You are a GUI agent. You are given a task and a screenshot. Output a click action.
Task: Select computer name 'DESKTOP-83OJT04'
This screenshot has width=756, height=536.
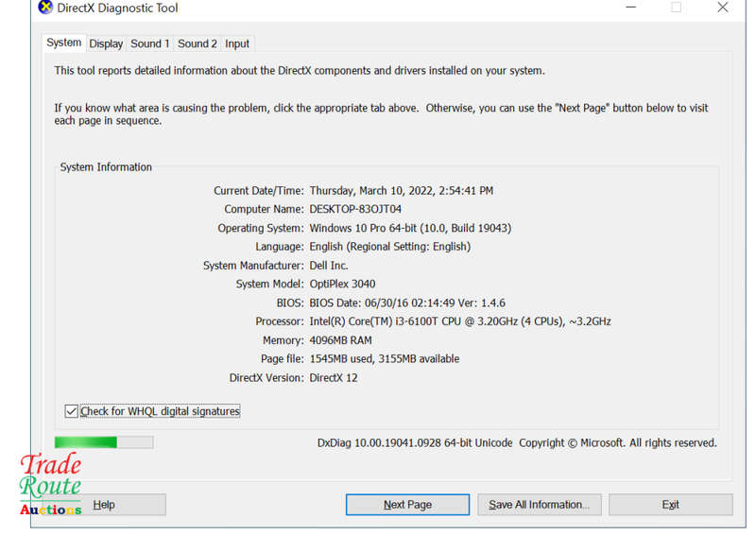coord(355,209)
